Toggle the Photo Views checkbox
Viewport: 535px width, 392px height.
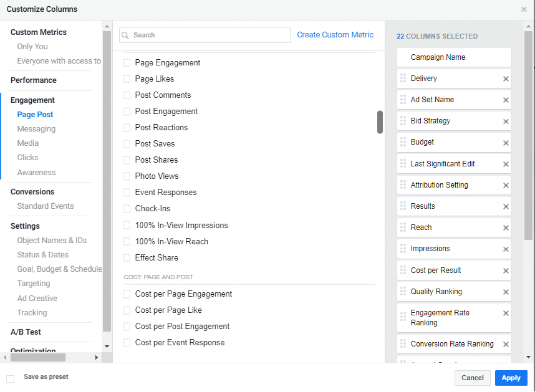pos(127,176)
